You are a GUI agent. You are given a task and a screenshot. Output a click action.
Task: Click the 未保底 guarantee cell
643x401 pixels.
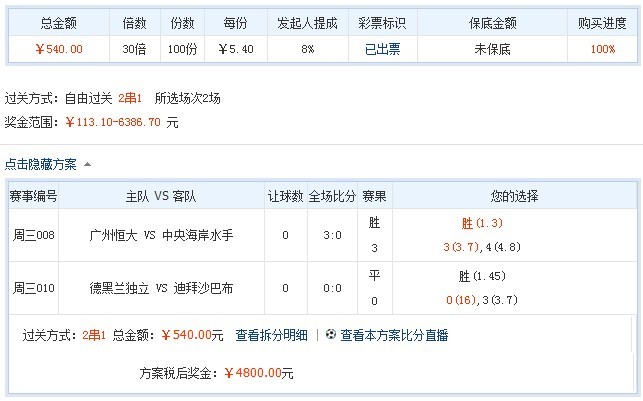pos(493,49)
